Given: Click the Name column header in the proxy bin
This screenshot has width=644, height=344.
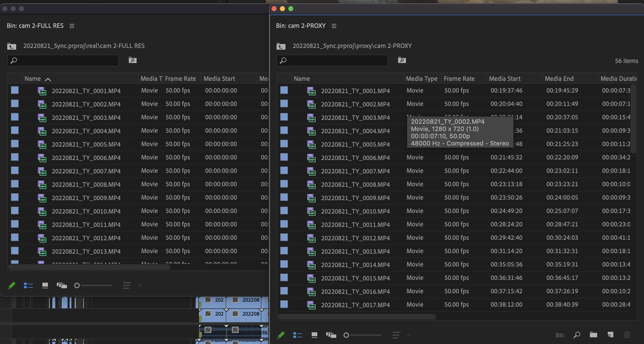Looking at the screenshot, I should (x=302, y=78).
